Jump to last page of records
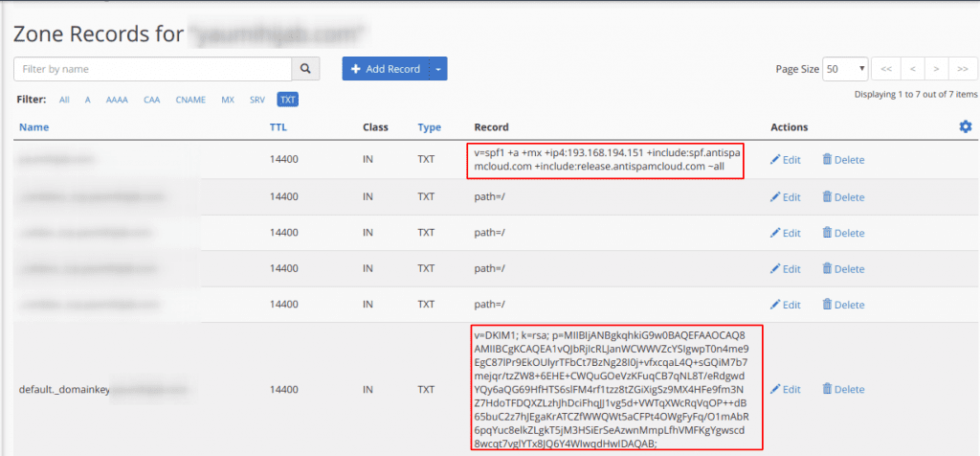980x456 pixels. (x=964, y=69)
